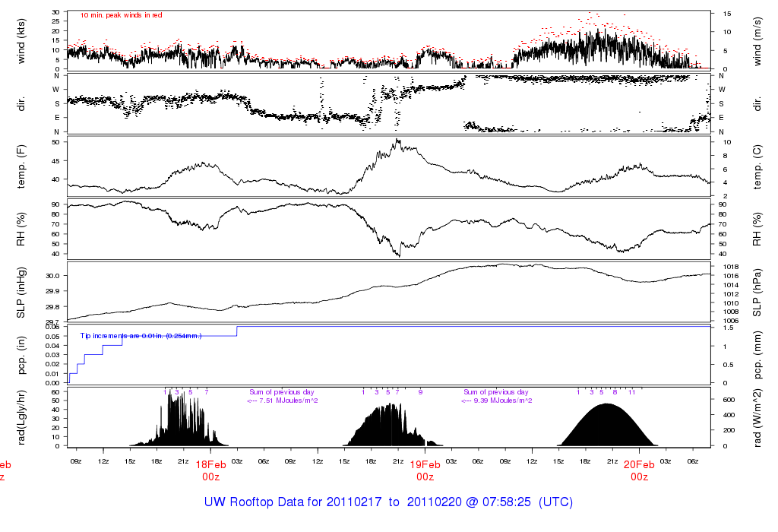Click the "10 min. peak winds in red" note
This screenshot has height=532, width=778.
click(122, 15)
